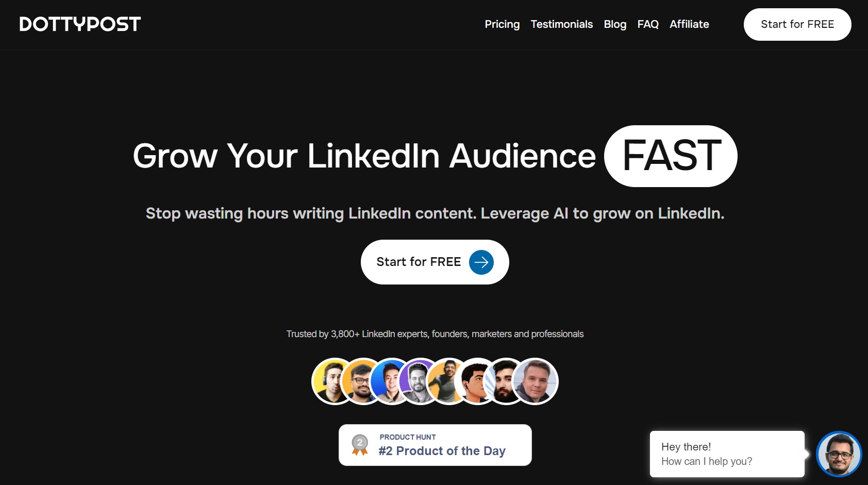
Task: Click the Product Hunt medal icon
Action: (x=360, y=445)
